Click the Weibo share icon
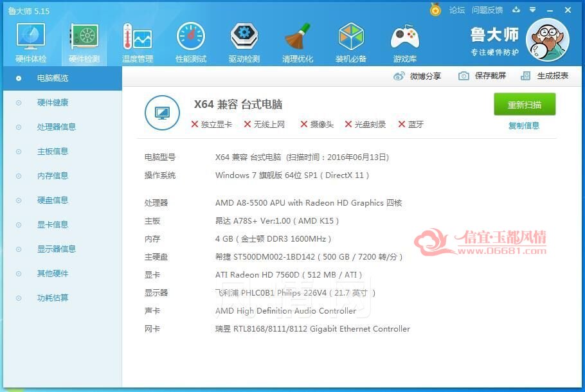The image size is (585, 392). tap(399, 76)
